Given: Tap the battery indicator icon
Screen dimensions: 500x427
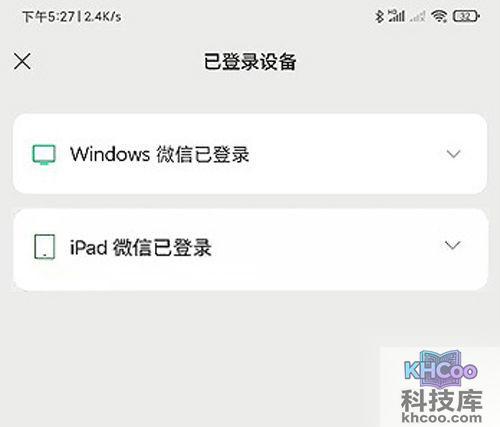Looking at the screenshot, I should [x=466, y=16].
